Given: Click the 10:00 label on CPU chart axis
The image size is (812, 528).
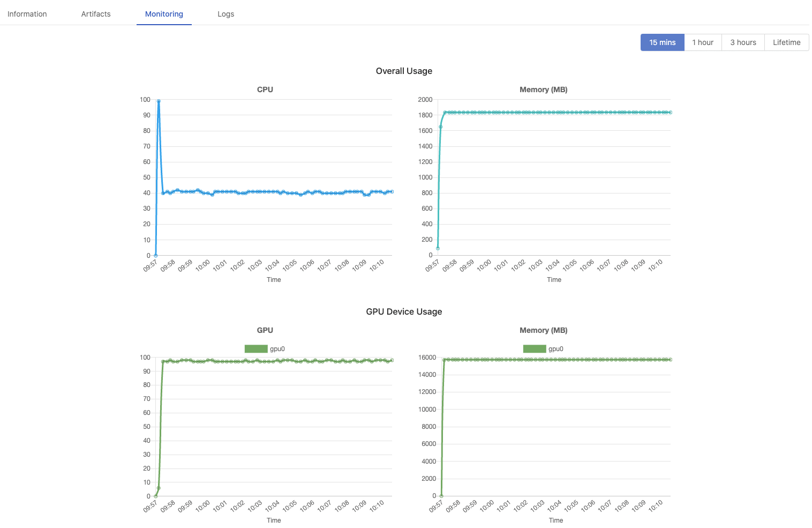Looking at the screenshot, I should coord(202,266).
